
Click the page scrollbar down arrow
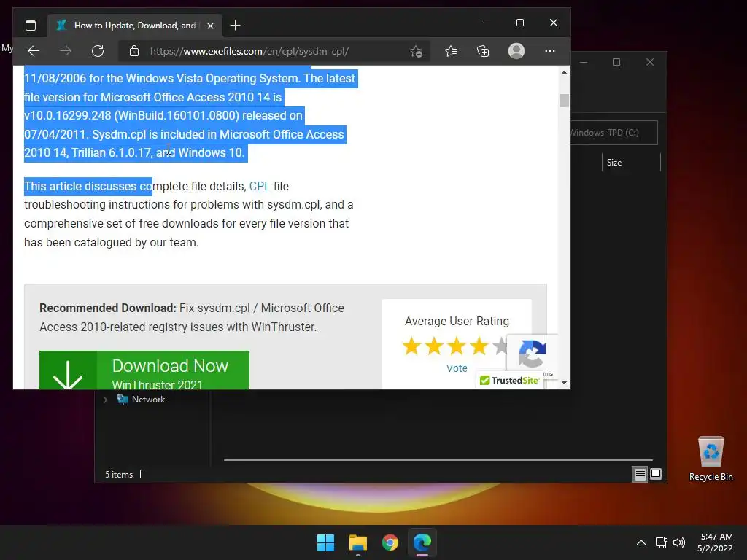[x=564, y=383]
